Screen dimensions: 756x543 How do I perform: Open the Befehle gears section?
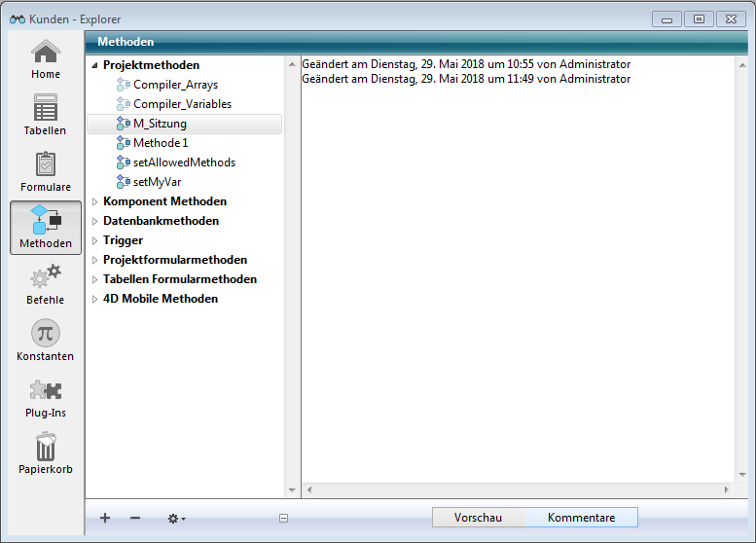tap(45, 284)
